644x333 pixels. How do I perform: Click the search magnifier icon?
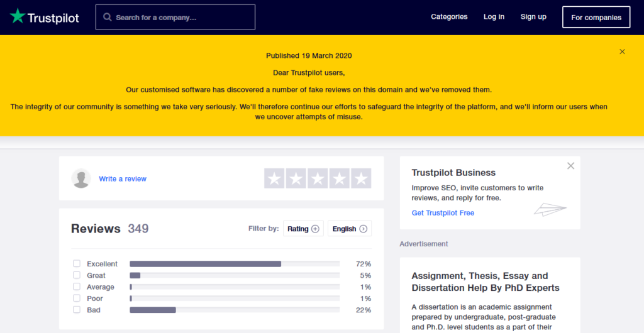pos(107,17)
